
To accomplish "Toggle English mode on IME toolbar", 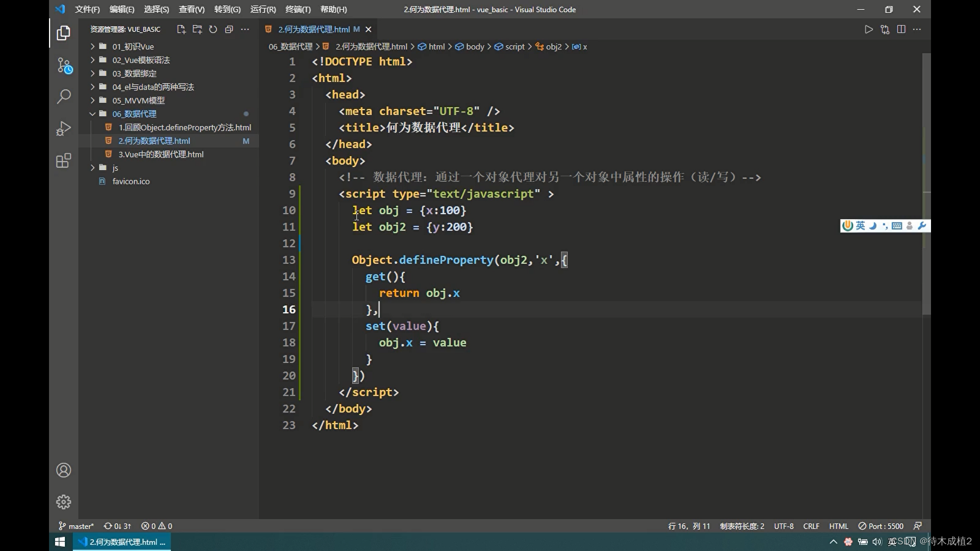I will [861, 226].
